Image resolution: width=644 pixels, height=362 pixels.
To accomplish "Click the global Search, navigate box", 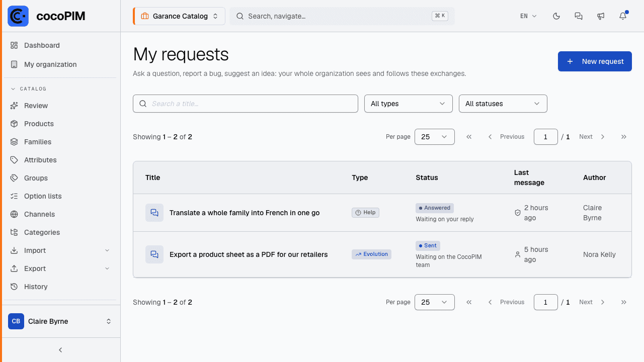I will click(342, 16).
